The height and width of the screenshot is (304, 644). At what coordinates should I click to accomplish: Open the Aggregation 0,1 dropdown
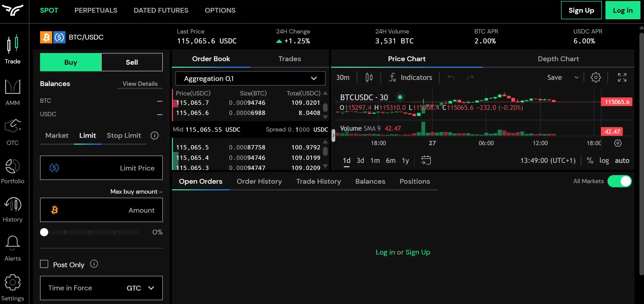pyautogui.click(x=250, y=78)
